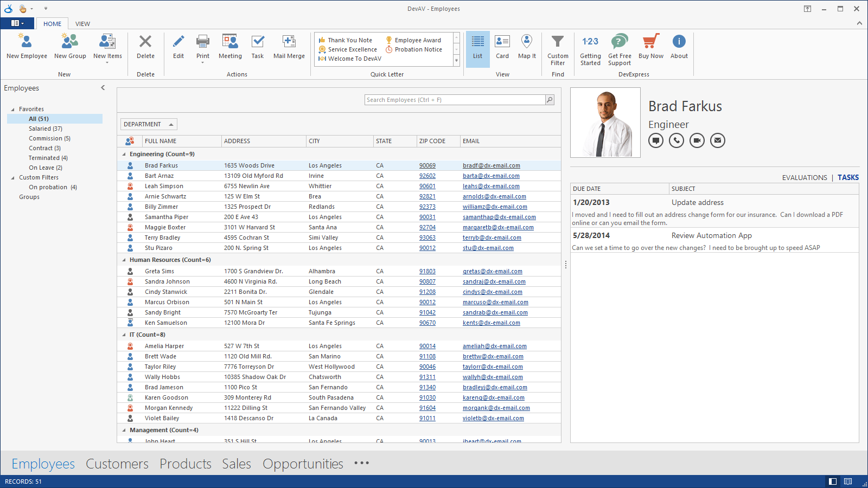The image size is (868, 488).
Task: Open the Custom Filter tool
Action: click(558, 48)
